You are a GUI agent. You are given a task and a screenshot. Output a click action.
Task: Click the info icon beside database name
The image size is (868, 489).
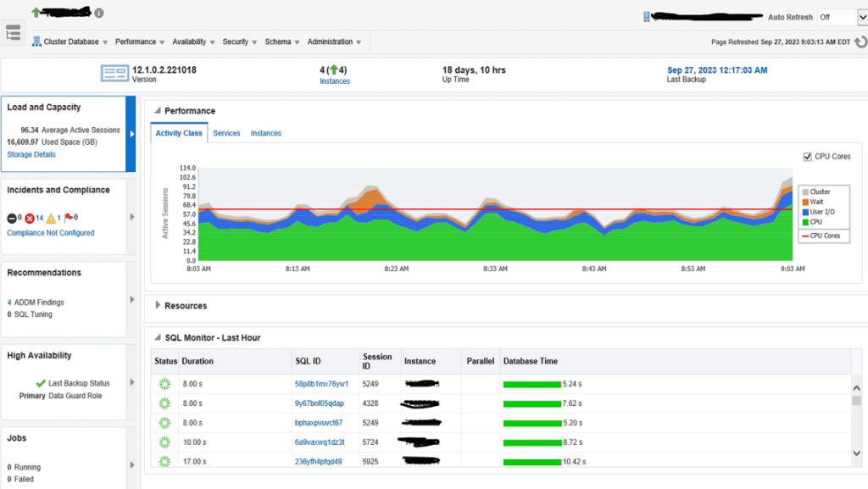click(x=99, y=13)
